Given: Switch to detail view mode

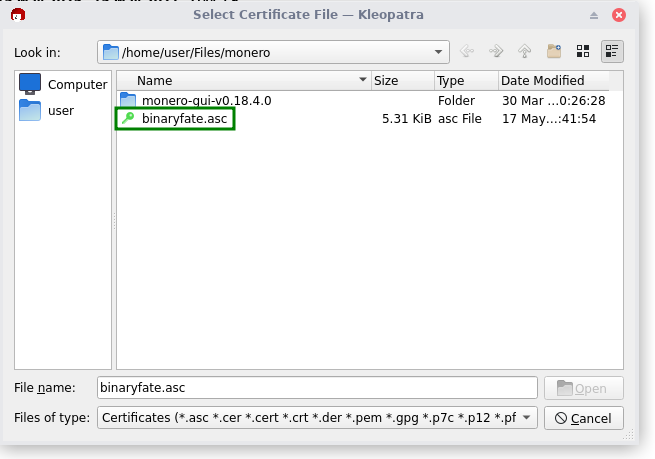Looking at the screenshot, I should (612, 51).
